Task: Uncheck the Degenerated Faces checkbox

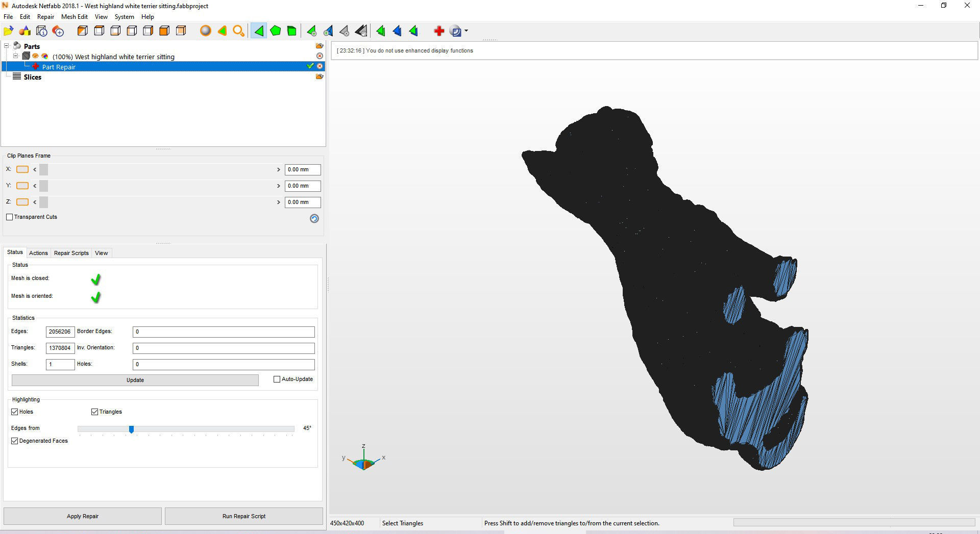Action: click(14, 441)
